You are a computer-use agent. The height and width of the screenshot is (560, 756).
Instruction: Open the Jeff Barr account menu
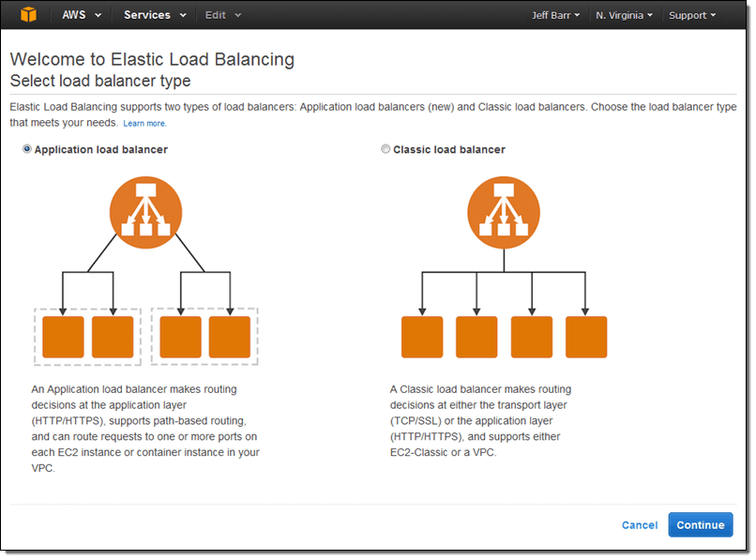(556, 15)
